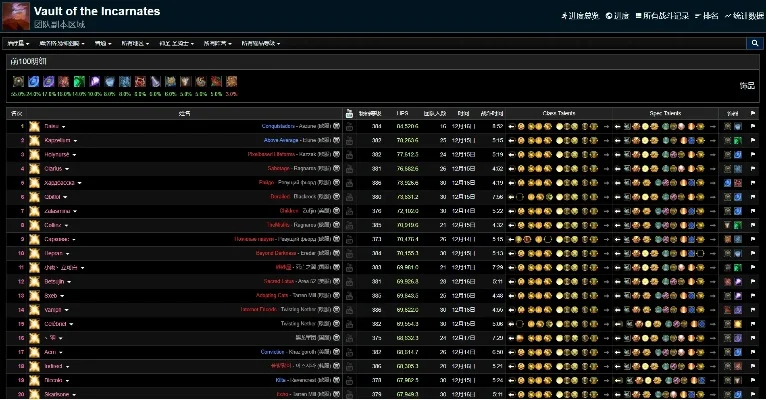
Task: Open the Sacred Lotus guild link
Action: (279, 281)
